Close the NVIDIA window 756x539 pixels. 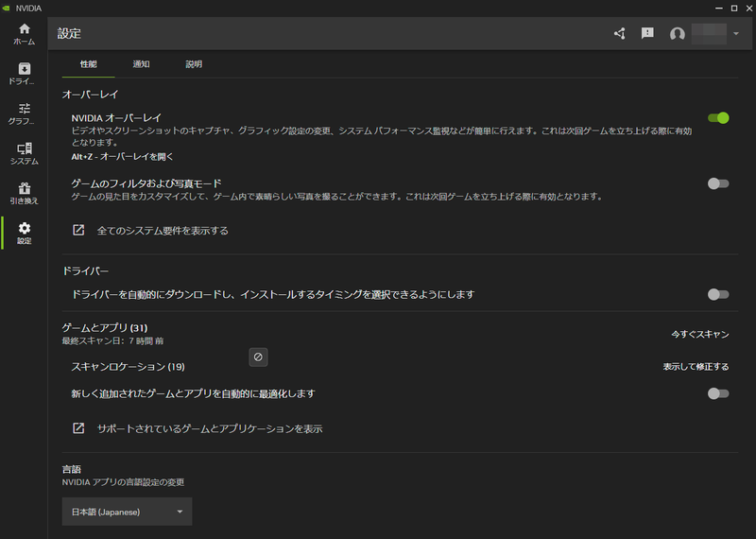click(749, 9)
